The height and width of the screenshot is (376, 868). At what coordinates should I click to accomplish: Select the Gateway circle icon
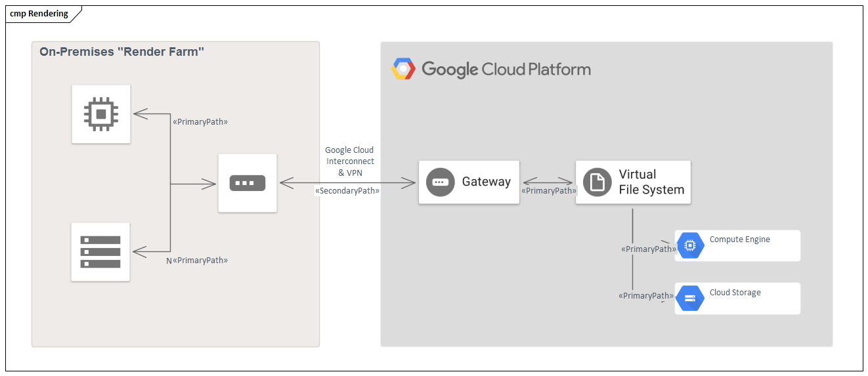[x=440, y=182]
